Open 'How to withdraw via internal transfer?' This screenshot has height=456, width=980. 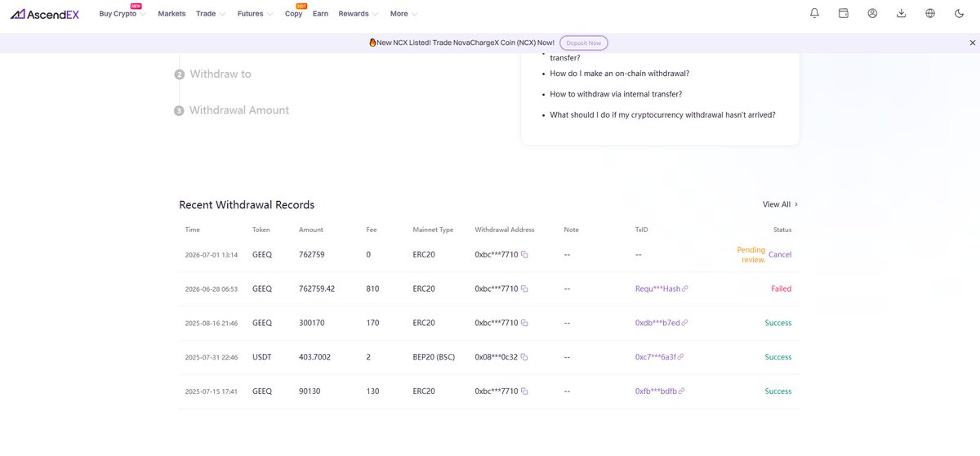[616, 94]
